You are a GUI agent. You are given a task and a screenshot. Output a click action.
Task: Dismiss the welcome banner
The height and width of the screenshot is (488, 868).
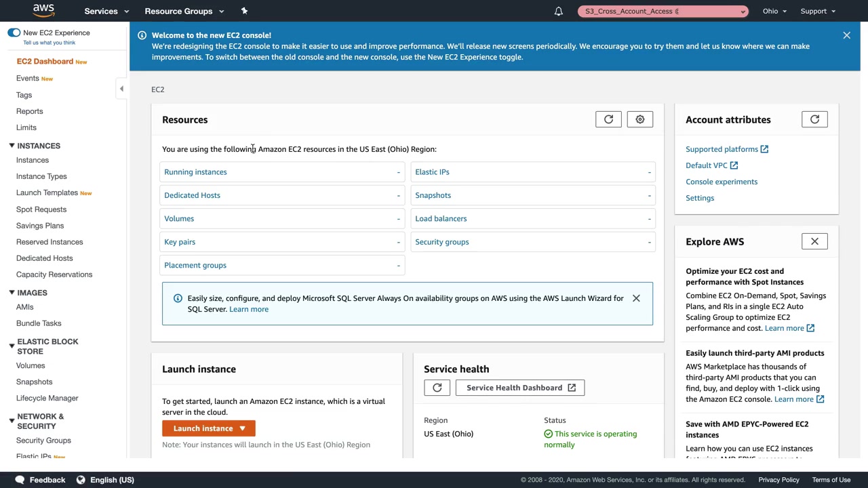pyautogui.click(x=846, y=35)
